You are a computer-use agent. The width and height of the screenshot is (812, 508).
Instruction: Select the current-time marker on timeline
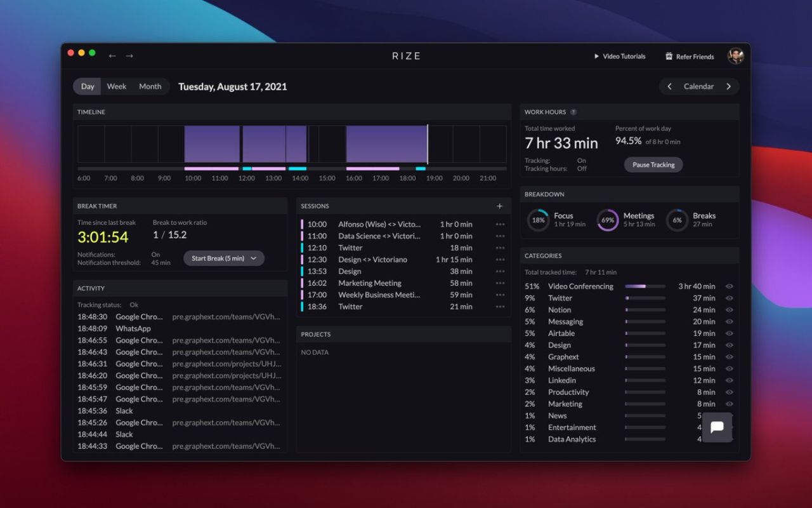(428, 144)
